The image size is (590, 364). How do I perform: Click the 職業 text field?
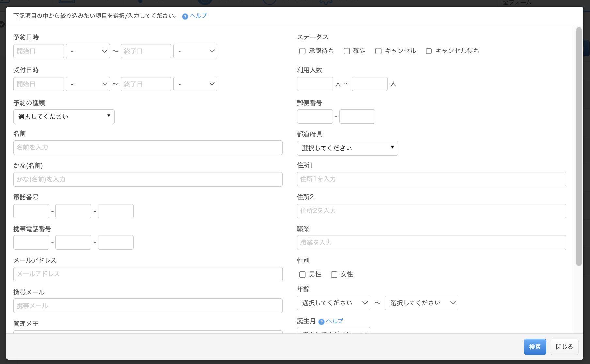click(x=431, y=243)
